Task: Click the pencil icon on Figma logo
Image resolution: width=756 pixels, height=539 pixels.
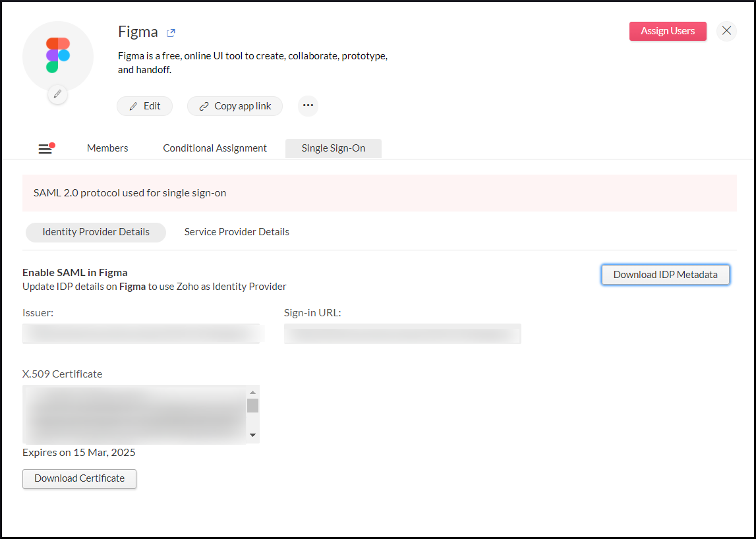Action: [x=57, y=94]
